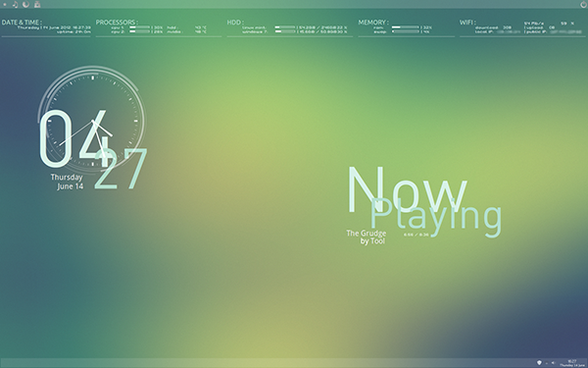The image size is (588, 368).
Task: Click the small dot launcher icon in top panel
Action: [5, 5]
